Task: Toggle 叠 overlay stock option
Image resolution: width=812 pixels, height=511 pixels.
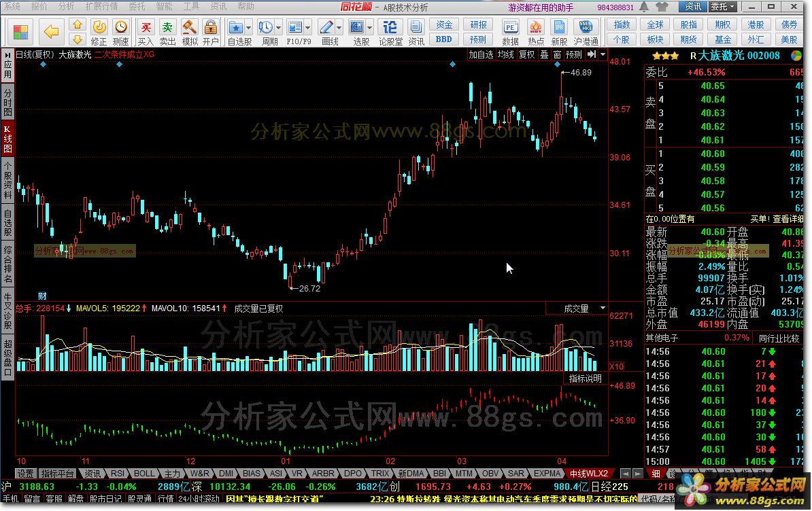Action: (x=544, y=54)
